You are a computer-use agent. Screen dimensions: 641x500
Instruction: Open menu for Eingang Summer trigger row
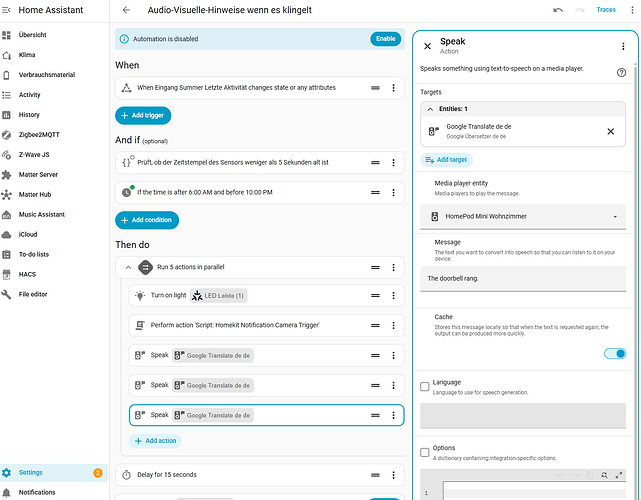coord(393,88)
